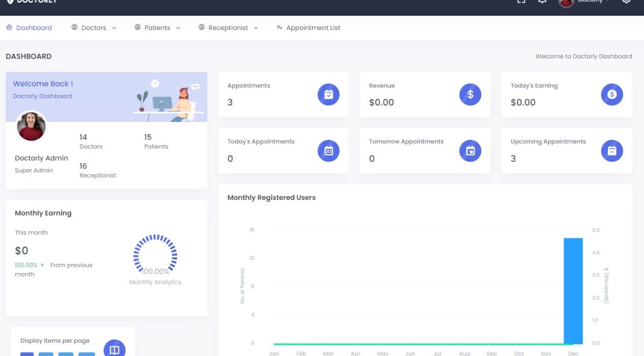This screenshot has height=356, width=644.
Task: Click the book icon beside Display items per page
Action: coord(114,349)
